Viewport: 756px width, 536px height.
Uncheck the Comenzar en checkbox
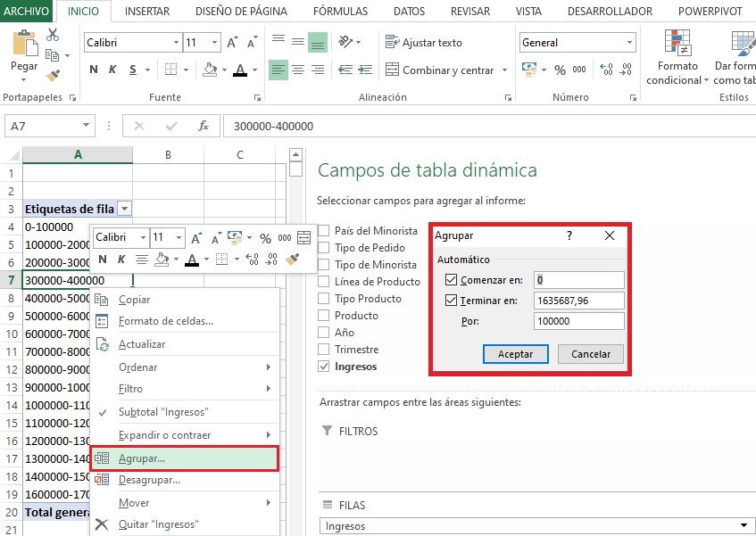click(x=451, y=280)
